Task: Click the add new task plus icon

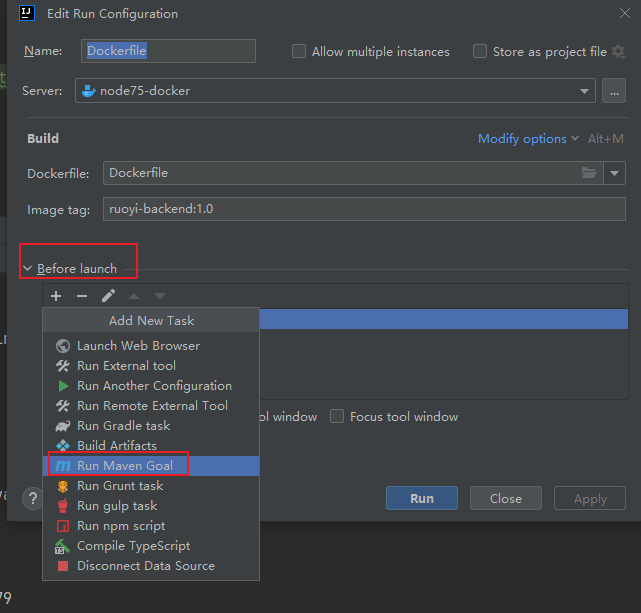Action: (56, 295)
